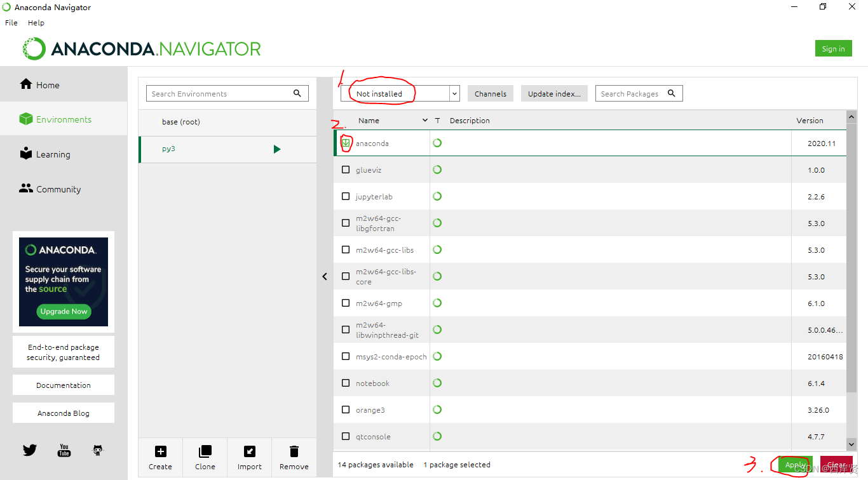Create a new environment
This screenshot has width=868, height=480.
[x=160, y=458]
